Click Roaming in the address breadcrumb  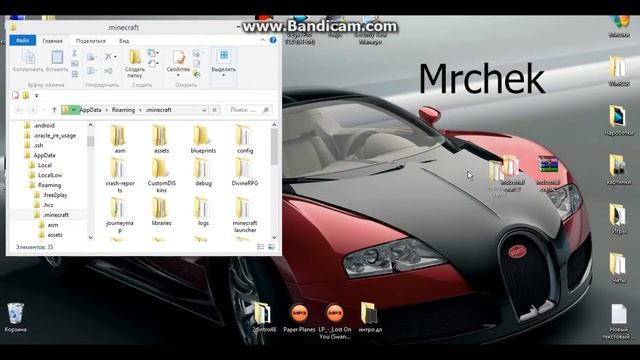(x=123, y=110)
